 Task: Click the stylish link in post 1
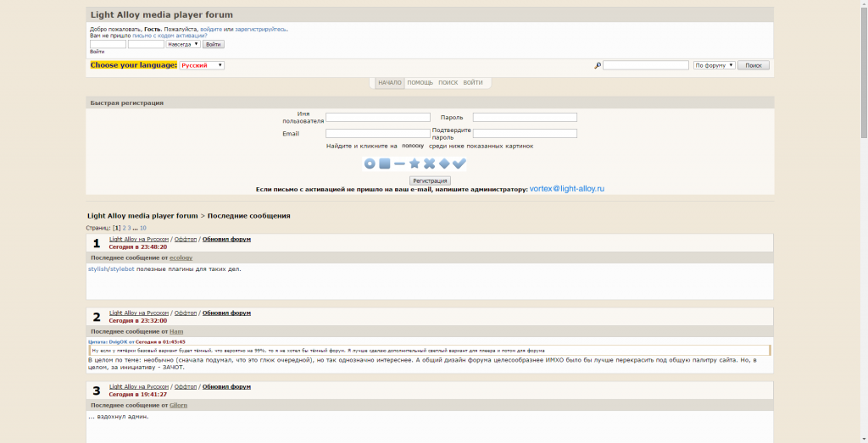point(97,269)
